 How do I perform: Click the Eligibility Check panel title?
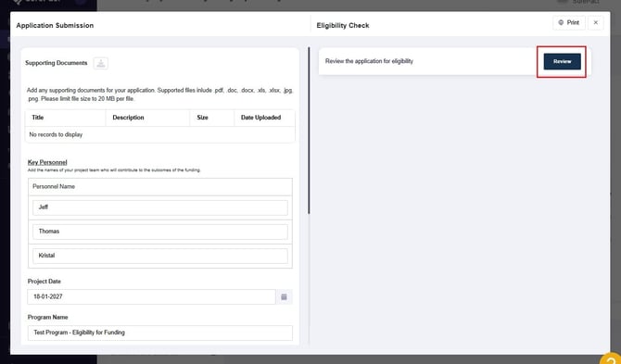[343, 25]
